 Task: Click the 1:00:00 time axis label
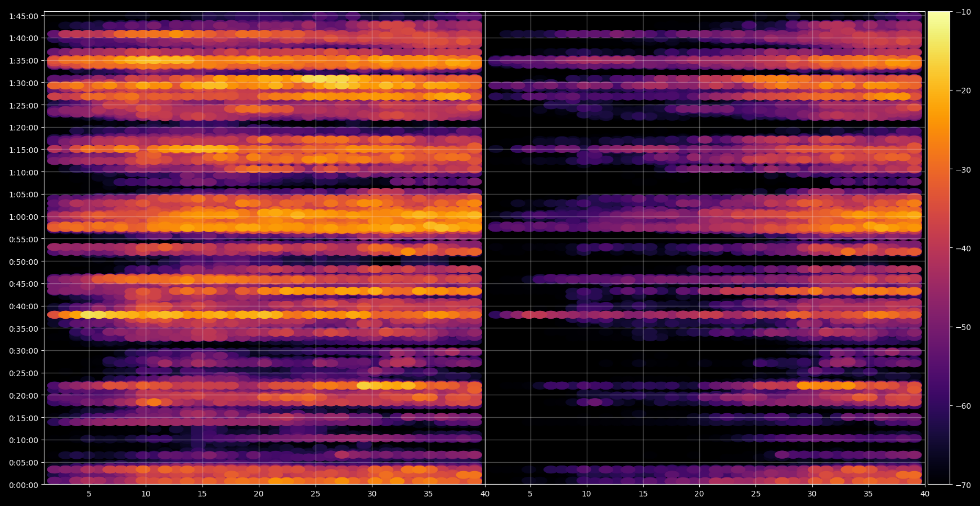click(x=24, y=217)
